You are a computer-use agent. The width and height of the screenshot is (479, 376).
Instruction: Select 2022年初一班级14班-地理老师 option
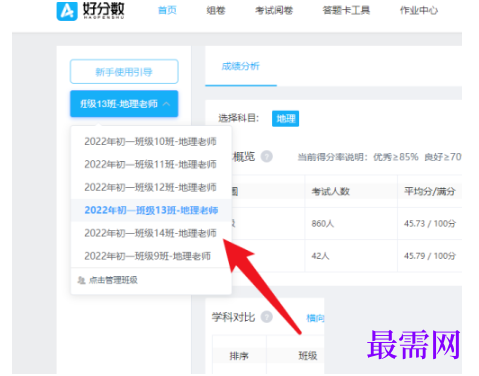151,233
